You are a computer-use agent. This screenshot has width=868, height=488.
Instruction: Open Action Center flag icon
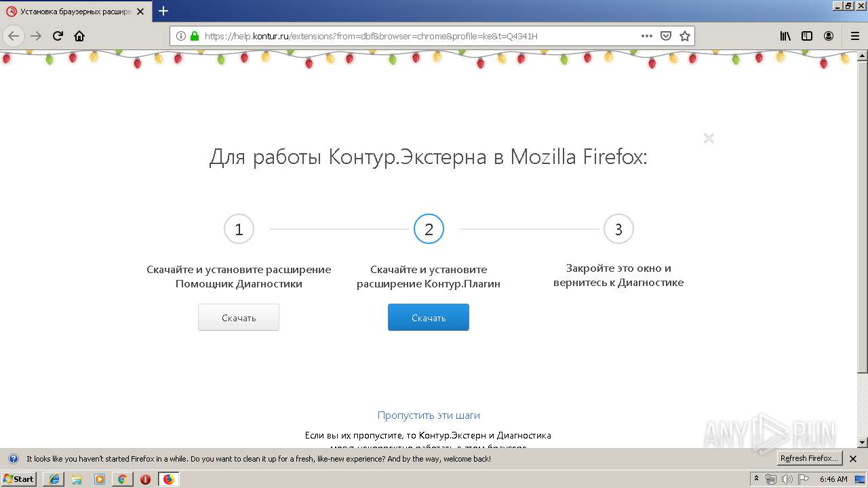804,479
